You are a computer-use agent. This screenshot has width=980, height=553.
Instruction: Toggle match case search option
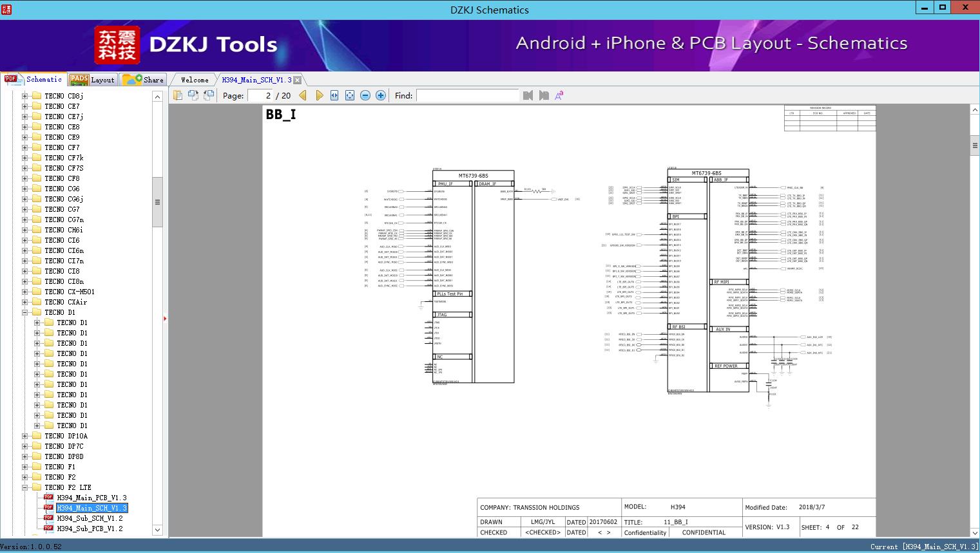[x=559, y=95]
